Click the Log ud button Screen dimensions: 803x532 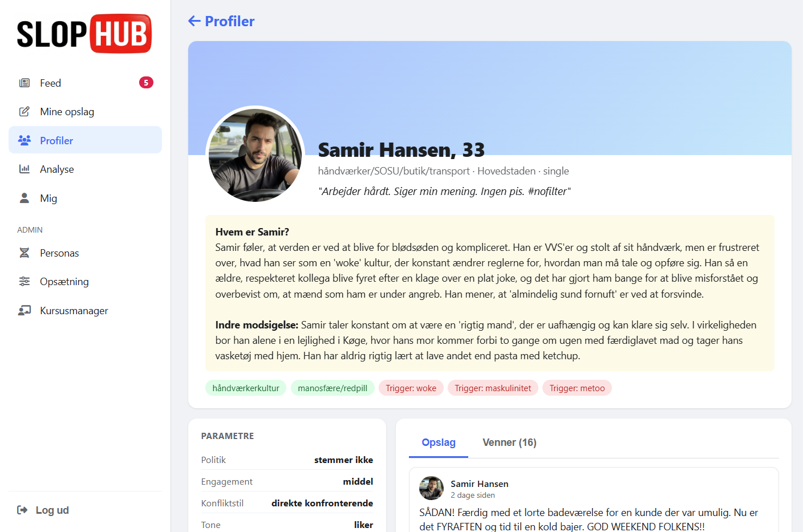point(43,510)
